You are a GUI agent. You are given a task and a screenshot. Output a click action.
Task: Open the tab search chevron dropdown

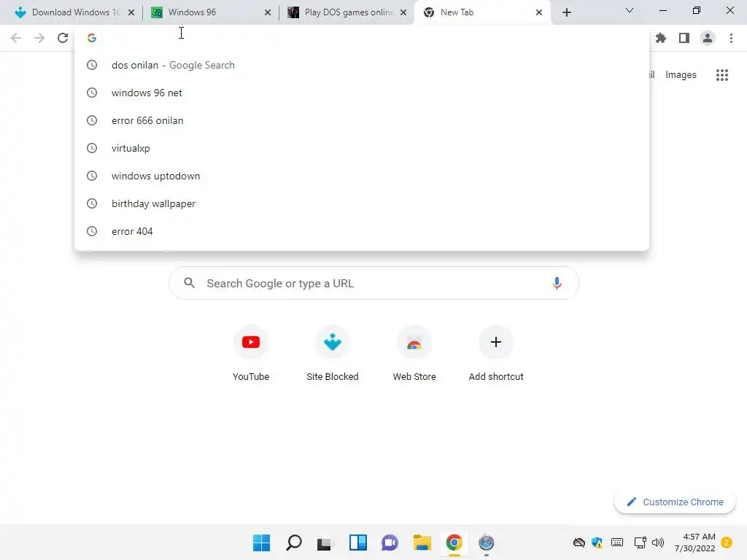[630, 10]
